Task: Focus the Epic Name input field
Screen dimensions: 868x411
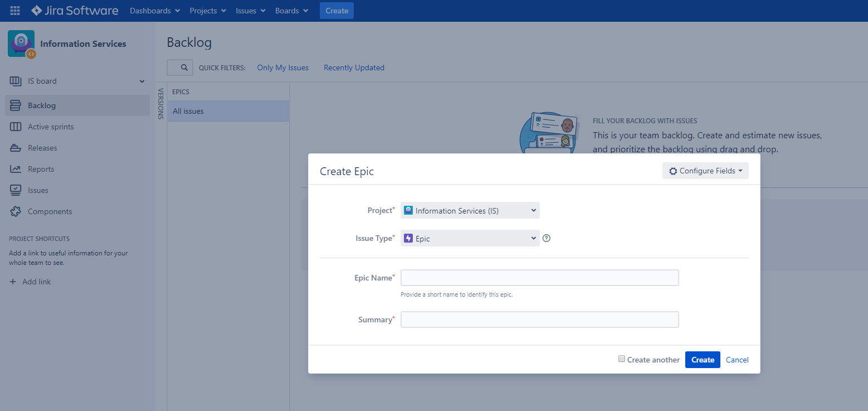Action: (x=540, y=278)
